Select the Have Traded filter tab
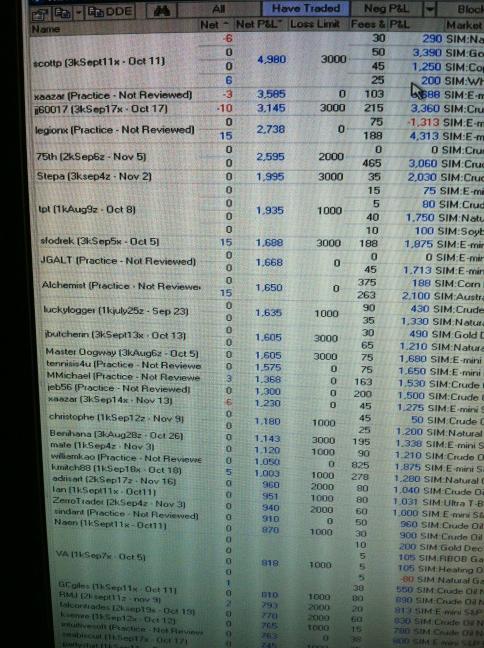Image resolution: width=484 pixels, height=648 pixels. [305, 8]
